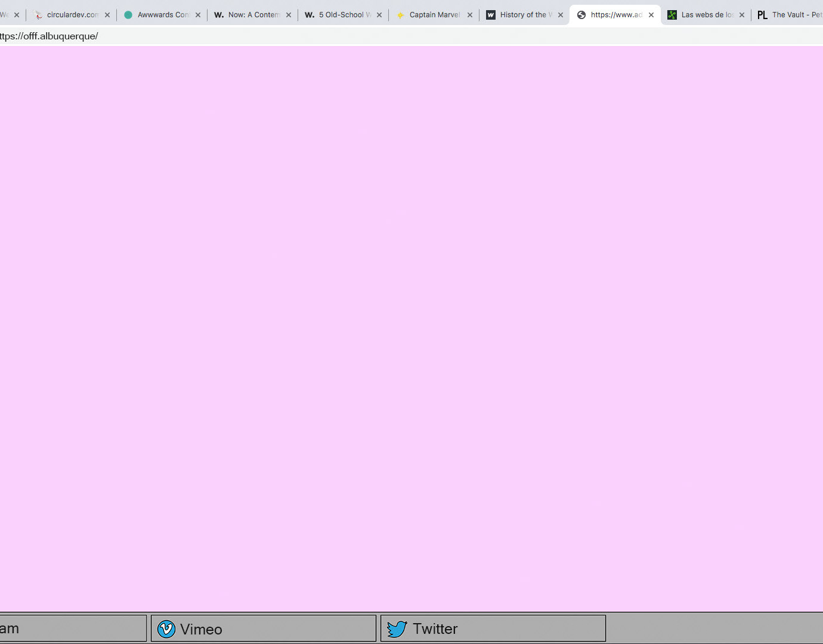Click the Twitter bird icon

397,629
